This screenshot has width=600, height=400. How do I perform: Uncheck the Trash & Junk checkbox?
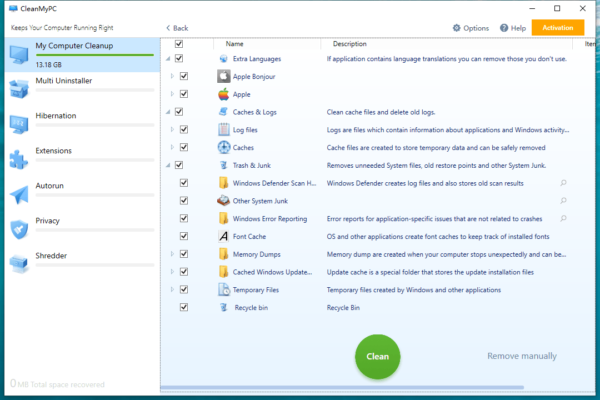click(179, 165)
